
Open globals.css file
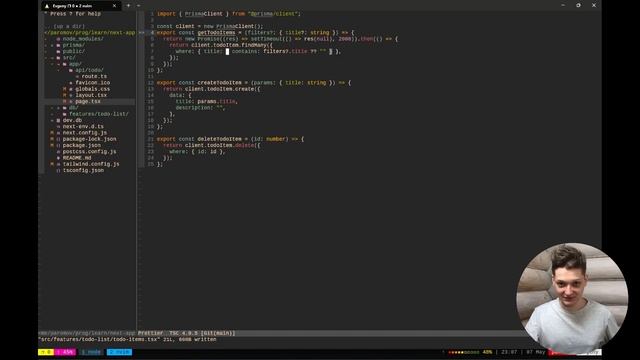click(x=92, y=89)
